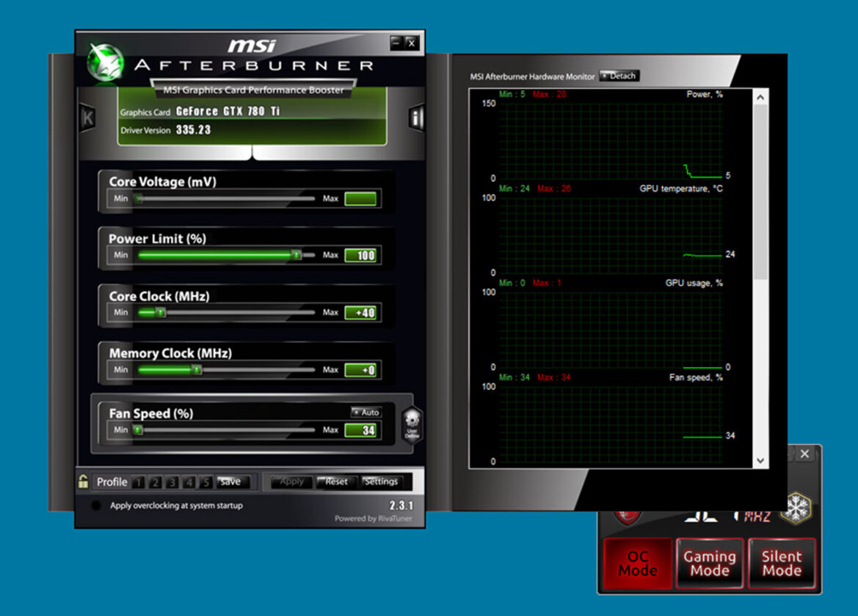Open the information i icon
This screenshot has width=858, height=616.
(x=416, y=117)
